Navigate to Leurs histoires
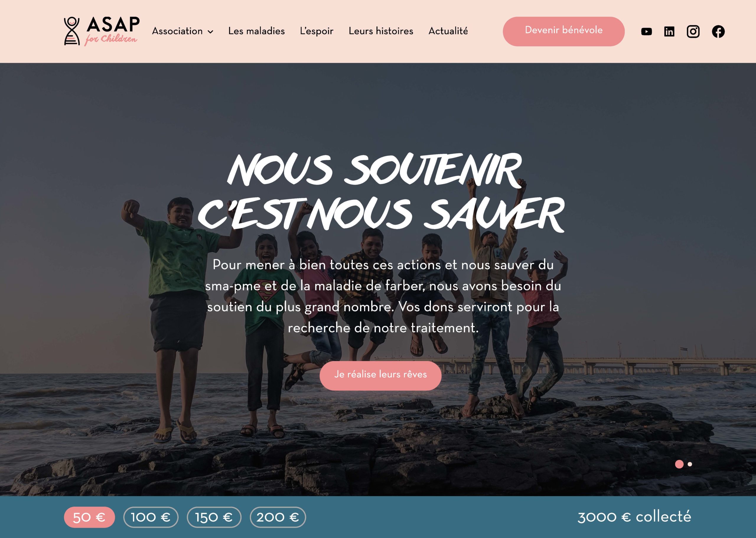The width and height of the screenshot is (756, 538). [x=381, y=31]
